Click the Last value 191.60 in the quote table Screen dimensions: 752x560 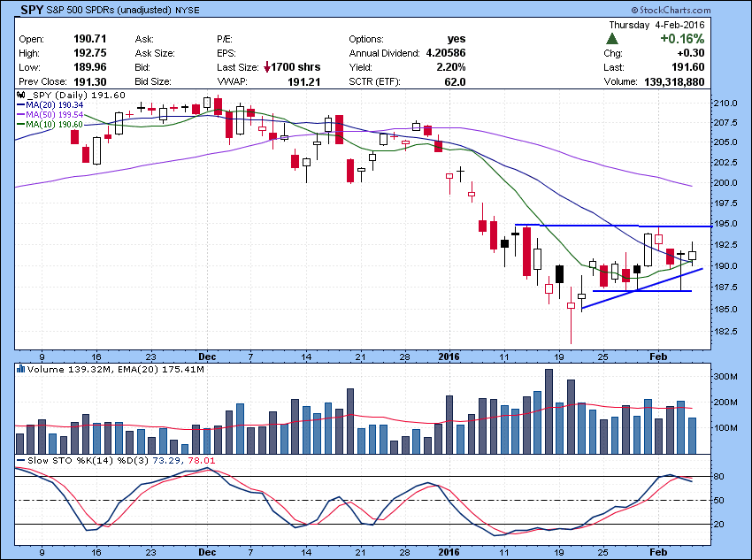(x=688, y=67)
